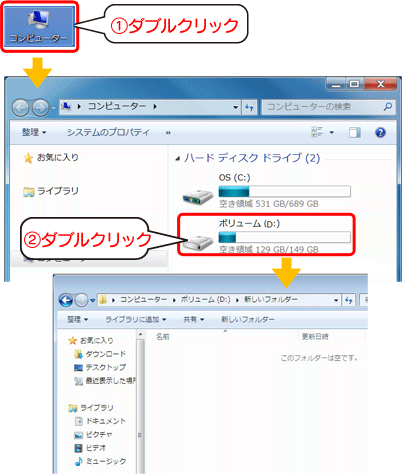This screenshot has height=474, width=402.
Task: Click the help question mark icon
Action: click(380, 133)
